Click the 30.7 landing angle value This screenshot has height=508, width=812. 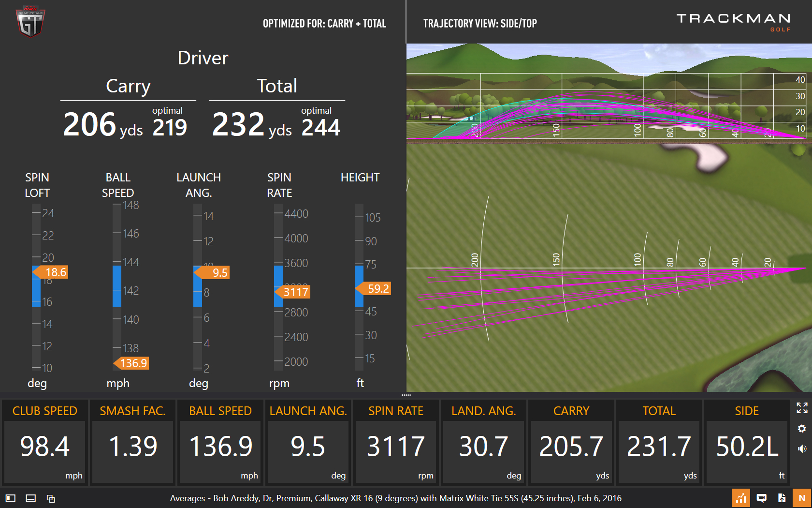(x=484, y=446)
